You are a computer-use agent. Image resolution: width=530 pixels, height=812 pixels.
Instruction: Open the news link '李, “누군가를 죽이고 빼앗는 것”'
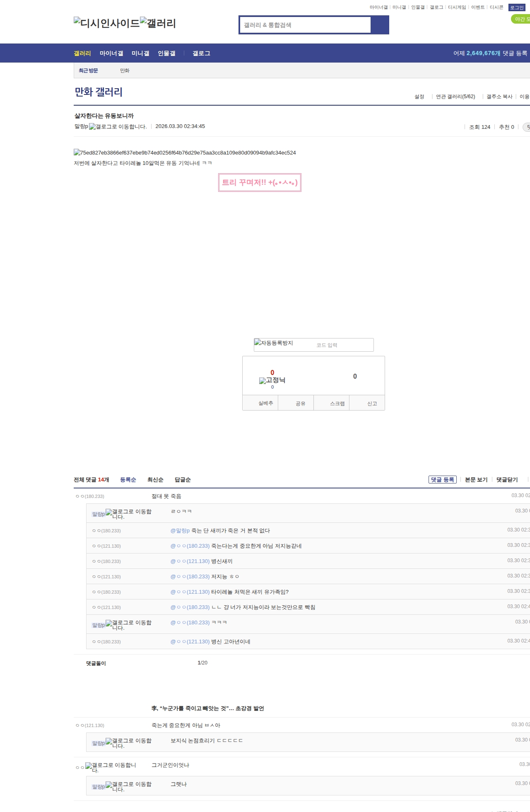tap(208, 708)
